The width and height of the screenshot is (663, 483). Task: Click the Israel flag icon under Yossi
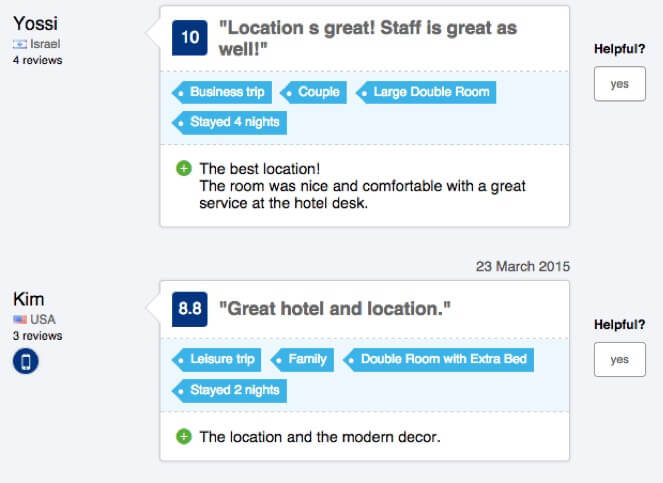point(20,44)
